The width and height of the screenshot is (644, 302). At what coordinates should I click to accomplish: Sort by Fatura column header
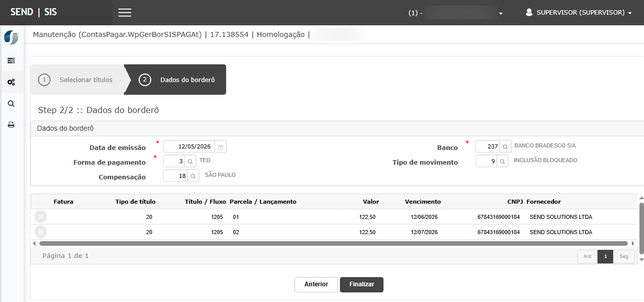(x=63, y=202)
